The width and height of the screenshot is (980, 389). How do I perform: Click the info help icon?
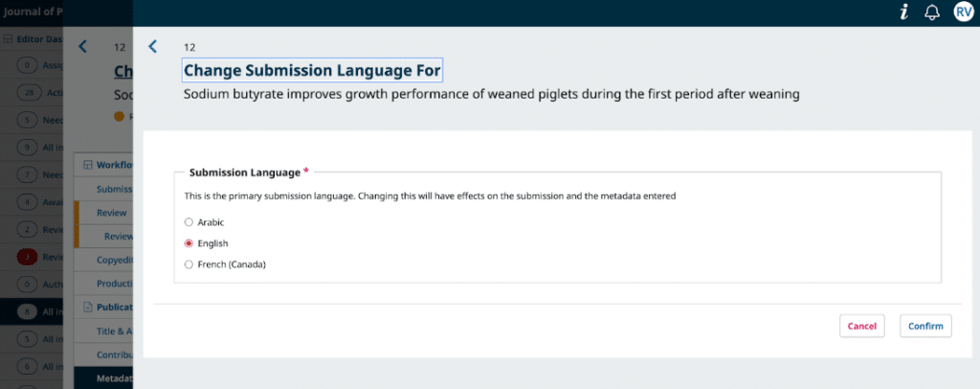903,12
